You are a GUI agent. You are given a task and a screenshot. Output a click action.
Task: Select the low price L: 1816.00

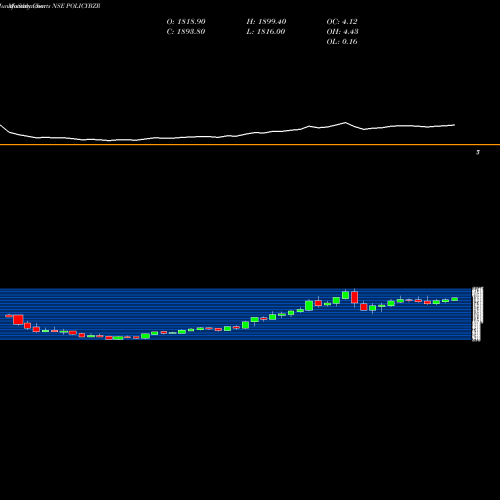pyautogui.click(x=266, y=32)
